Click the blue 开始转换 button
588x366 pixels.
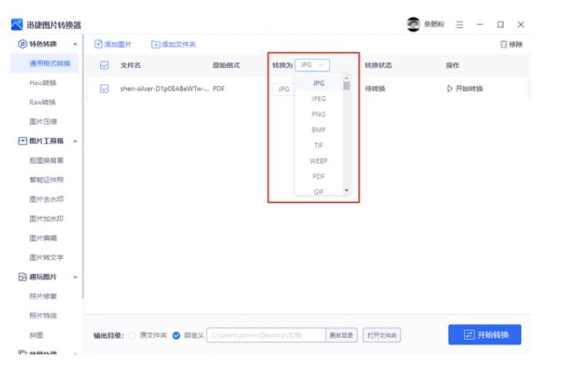pos(484,334)
